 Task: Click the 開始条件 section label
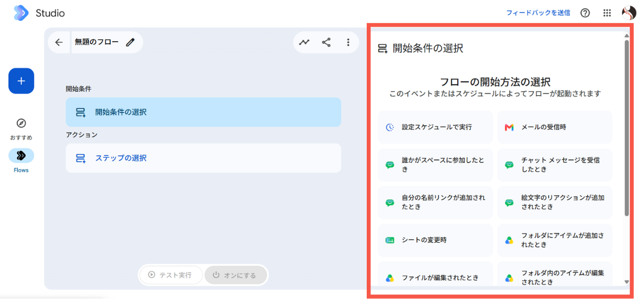pos(78,89)
